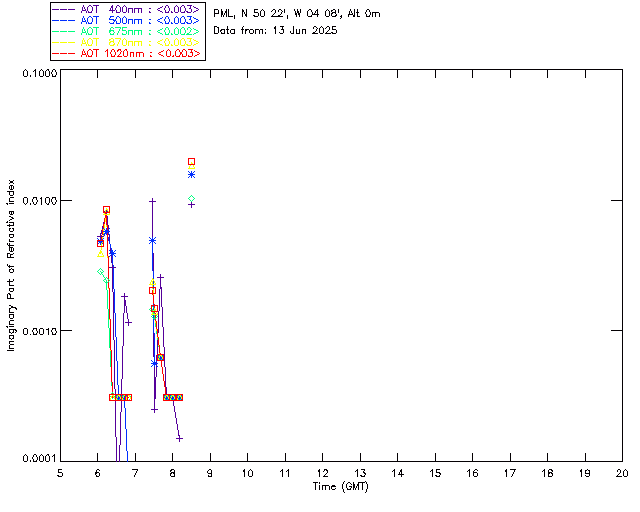The width and height of the screenshot is (640, 512).
Task: Click the x-axis tick label 10
Action: pos(248,473)
